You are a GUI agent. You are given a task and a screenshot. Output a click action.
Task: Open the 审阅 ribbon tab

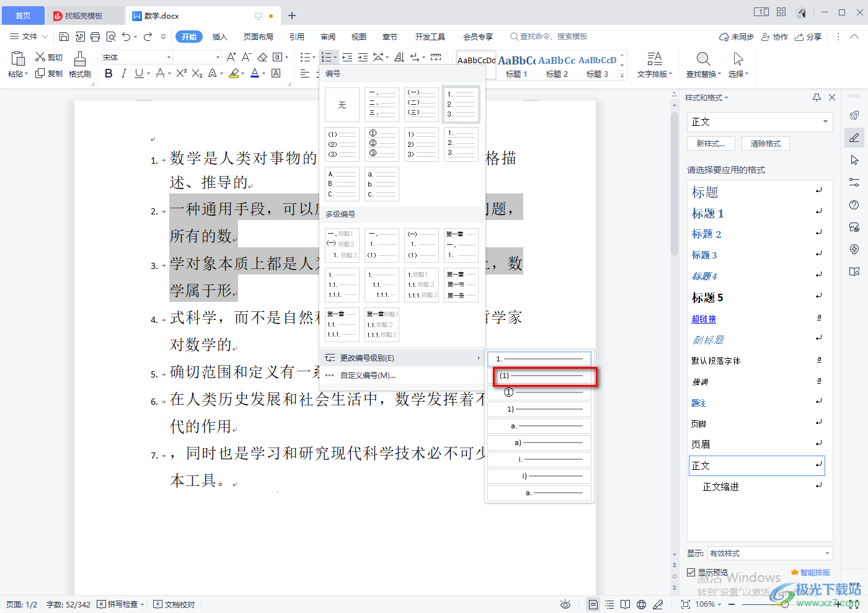pyautogui.click(x=328, y=37)
